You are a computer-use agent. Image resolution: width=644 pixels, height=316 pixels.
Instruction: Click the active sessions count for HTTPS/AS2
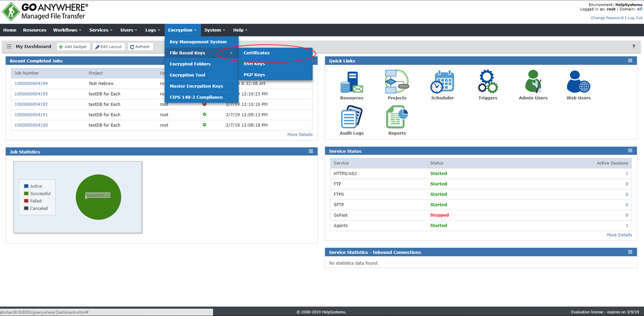[x=627, y=174]
